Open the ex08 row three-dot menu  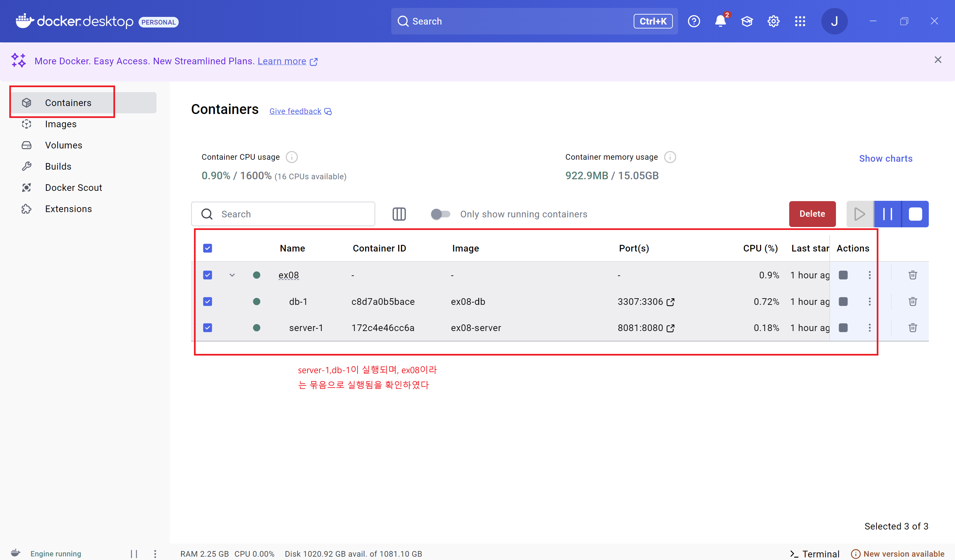pyautogui.click(x=869, y=275)
